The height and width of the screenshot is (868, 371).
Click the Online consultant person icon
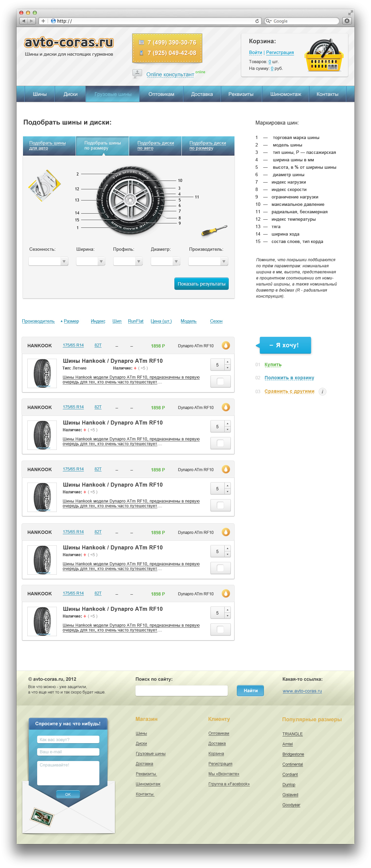coord(137,74)
